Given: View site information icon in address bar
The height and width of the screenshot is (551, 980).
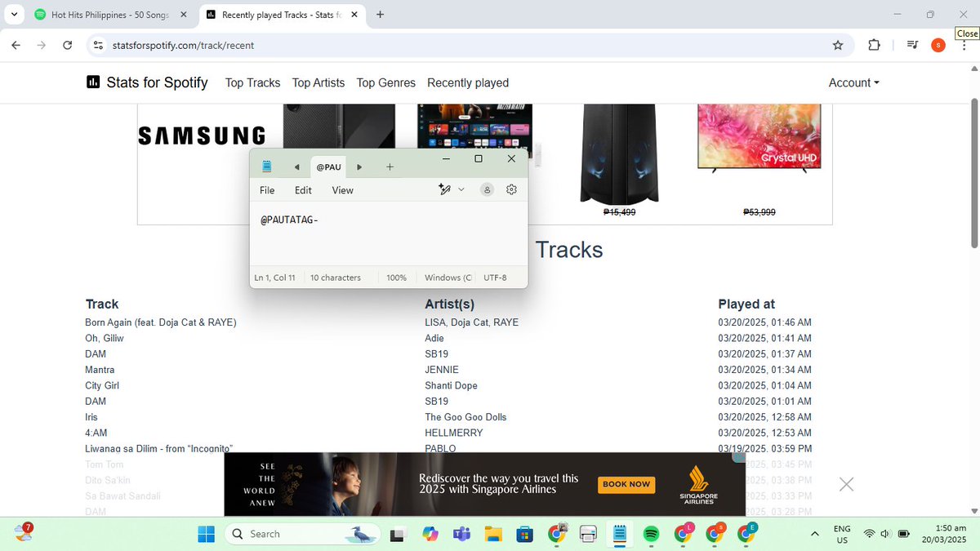Looking at the screenshot, I should [x=98, y=45].
